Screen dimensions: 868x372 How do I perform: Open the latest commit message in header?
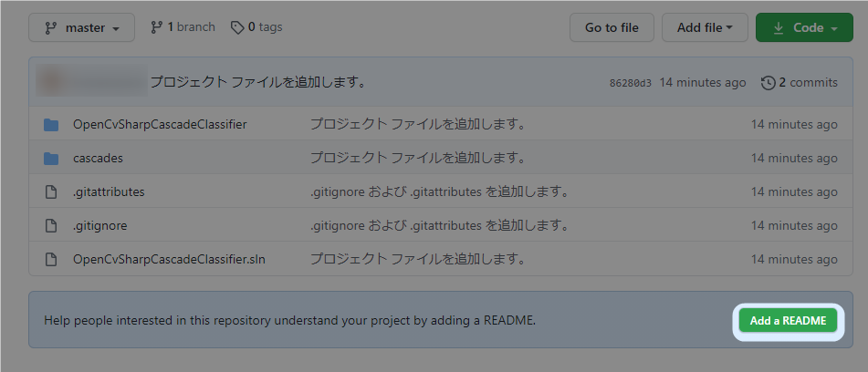pos(259,83)
